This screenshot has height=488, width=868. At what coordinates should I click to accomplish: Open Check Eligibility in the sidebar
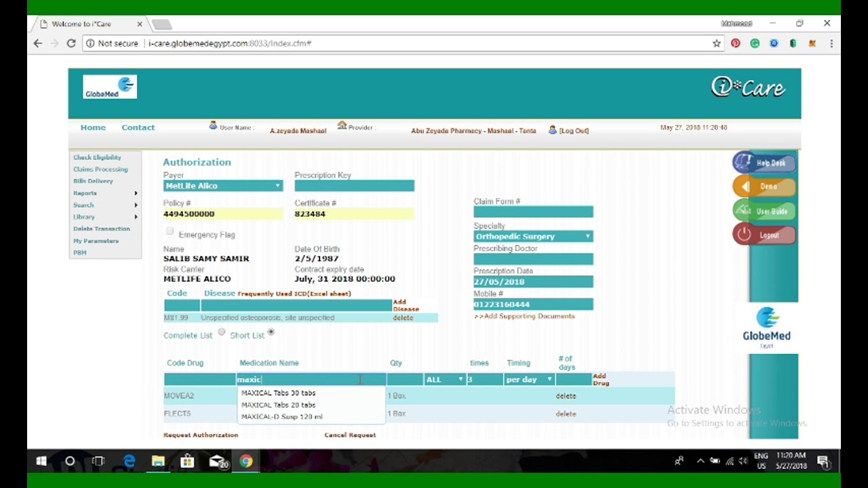(x=97, y=157)
